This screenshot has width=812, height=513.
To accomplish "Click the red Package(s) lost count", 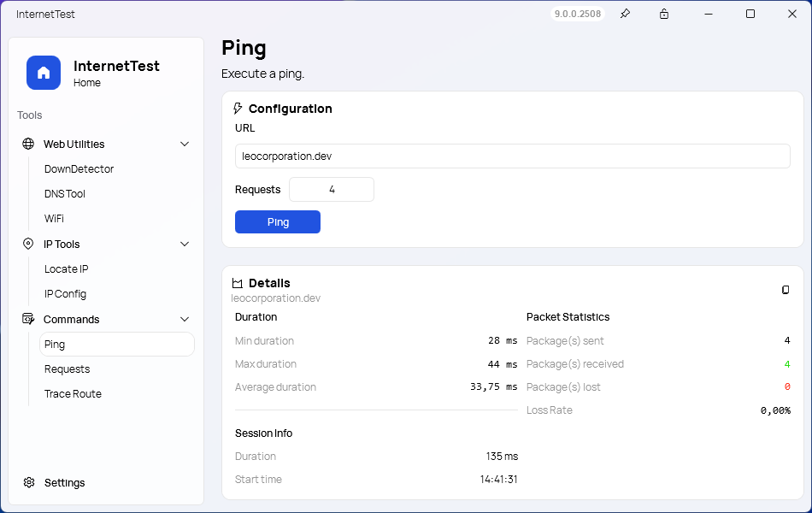I will point(787,387).
